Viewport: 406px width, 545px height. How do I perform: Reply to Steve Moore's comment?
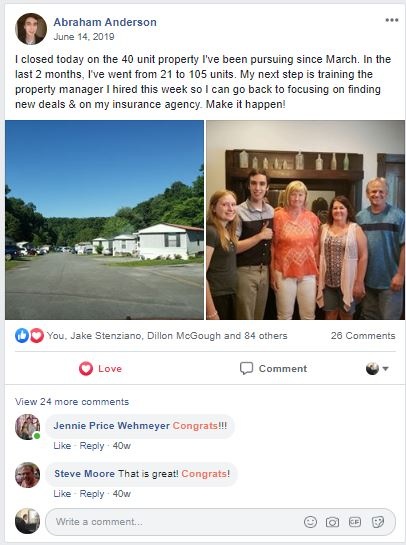coord(92,494)
